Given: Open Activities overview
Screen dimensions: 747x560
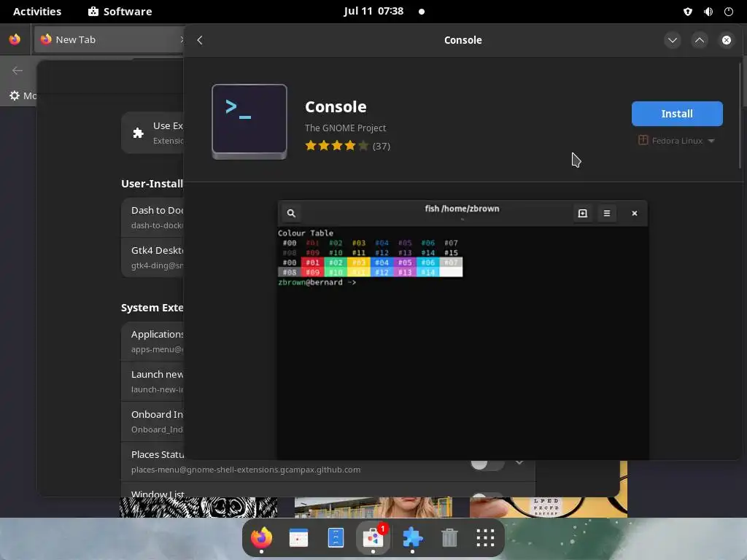Looking at the screenshot, I should [37, 12].
